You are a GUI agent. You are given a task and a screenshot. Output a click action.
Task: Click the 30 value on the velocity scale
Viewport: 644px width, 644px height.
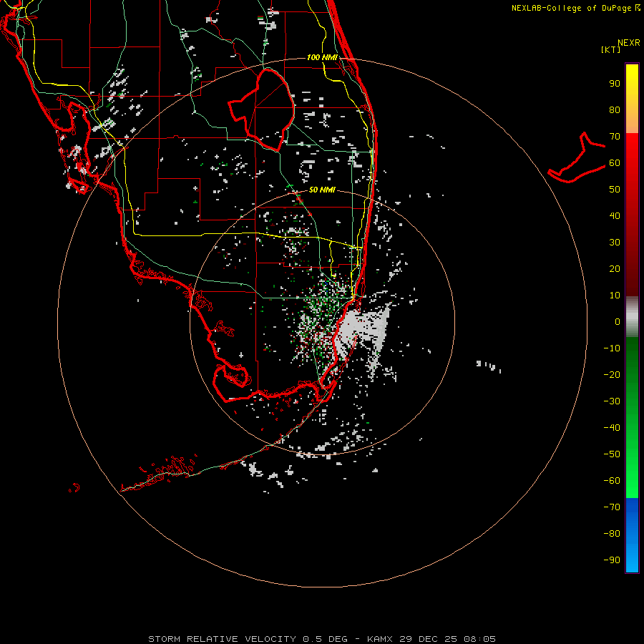615,243
